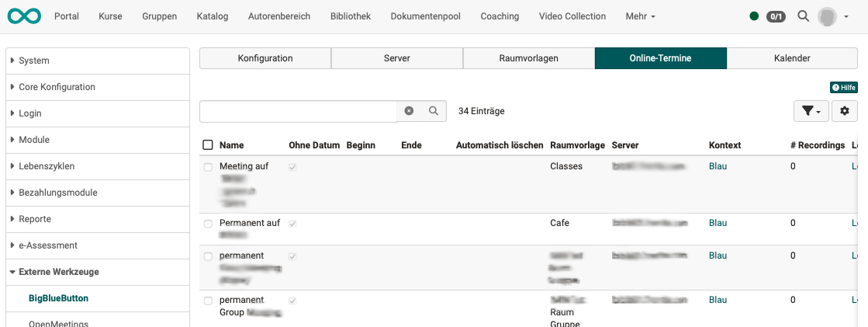
Task: Open the 0/1 notifications badge
Action: [776, 16]
